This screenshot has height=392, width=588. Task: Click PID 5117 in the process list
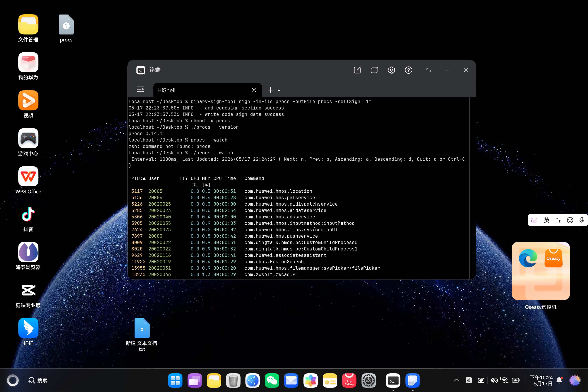[x=137, y=191]
